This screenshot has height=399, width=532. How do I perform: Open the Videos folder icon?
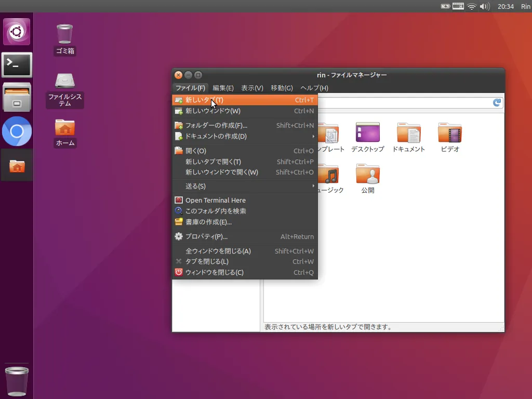click(x=449, y=133)
